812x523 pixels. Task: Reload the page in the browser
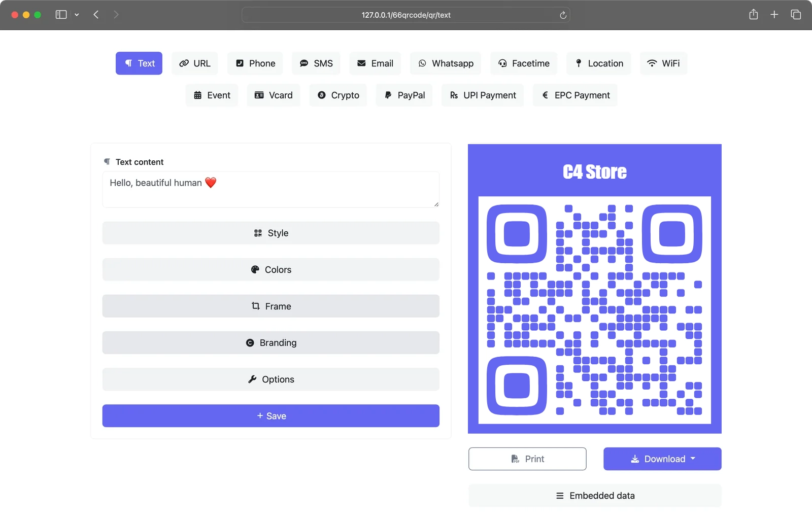(563, 15)
